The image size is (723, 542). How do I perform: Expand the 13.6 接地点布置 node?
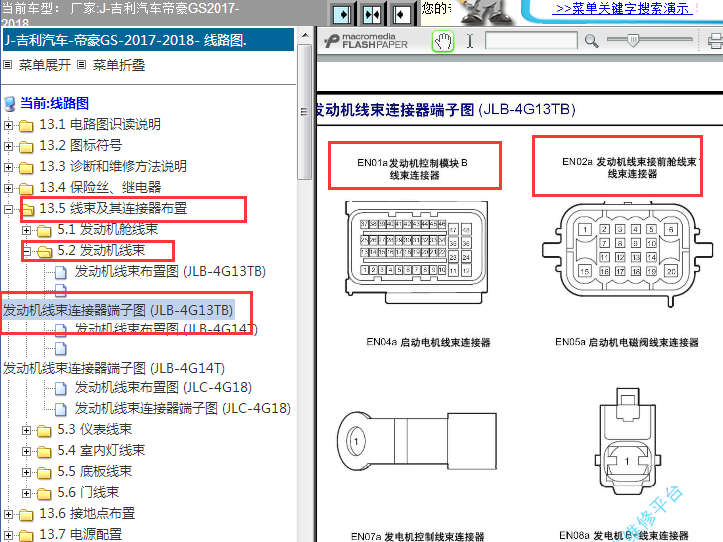coord(8,514)
